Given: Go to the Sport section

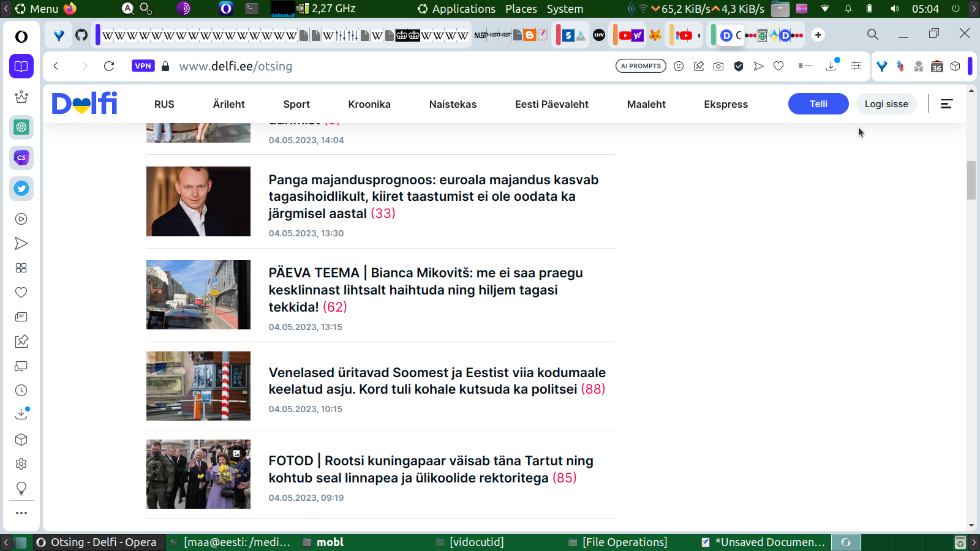Looking at the screenshot, I should pos(296,104).
